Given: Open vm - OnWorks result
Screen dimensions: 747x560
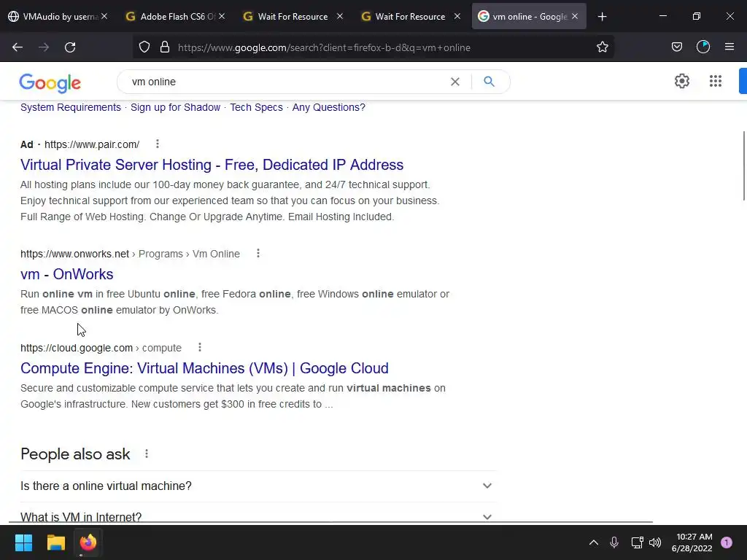Looking at the screenshot, I should click(66, 274).
